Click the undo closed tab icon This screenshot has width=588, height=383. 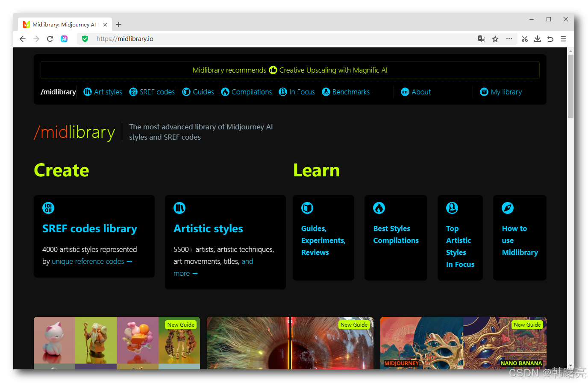pos(550,39)
